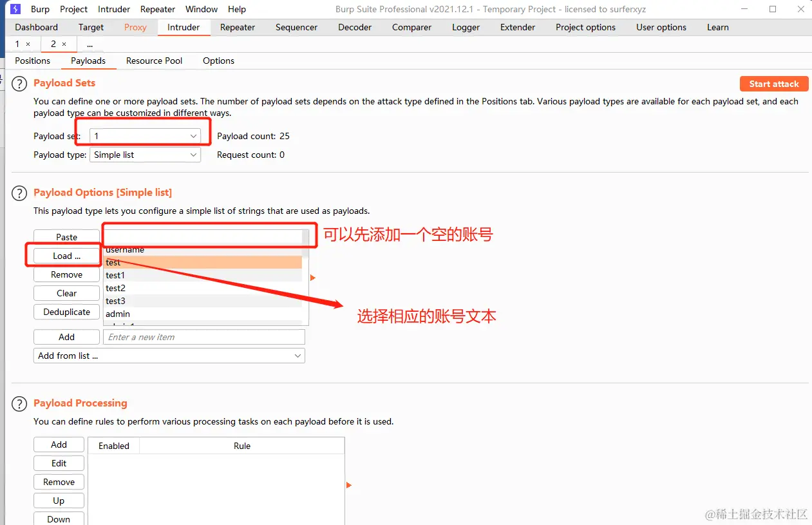This screenshot has width=812, height=525.
Task: Open the Intruder menu
Action: (113, 9)
